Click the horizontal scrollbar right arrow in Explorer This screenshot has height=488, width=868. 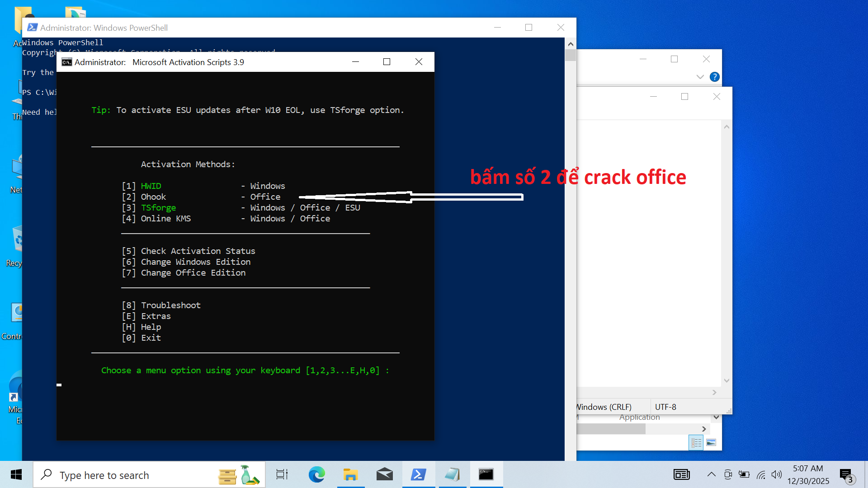pos(704,429)
